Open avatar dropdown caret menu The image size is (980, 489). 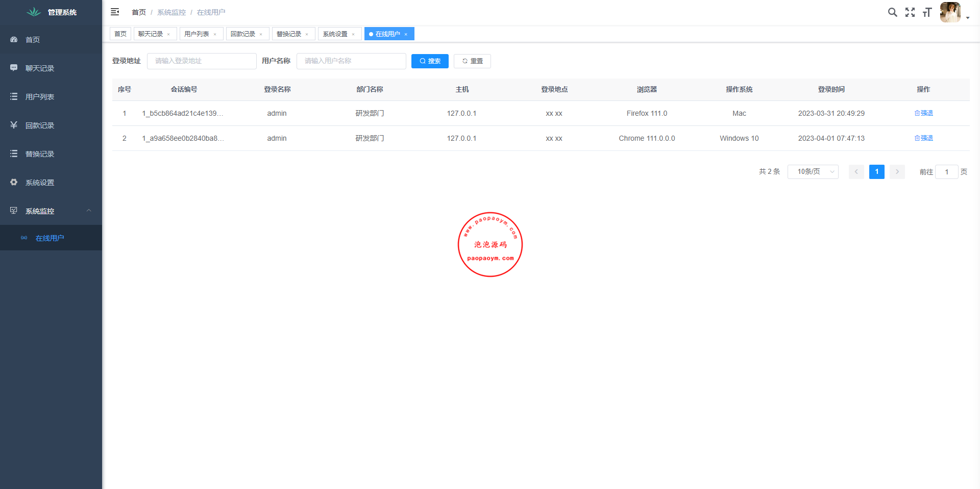pyautogui.click(x=967, y=18)
